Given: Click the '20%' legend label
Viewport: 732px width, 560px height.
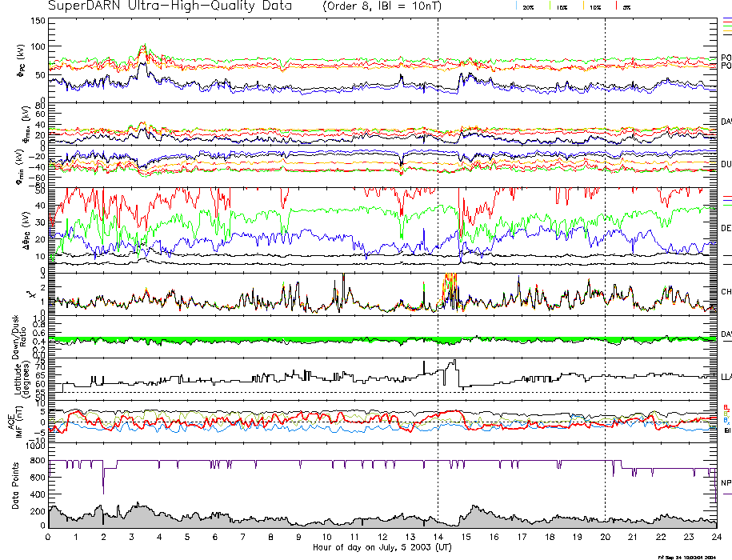Looking at the screenshot, I should coord(529,8).
